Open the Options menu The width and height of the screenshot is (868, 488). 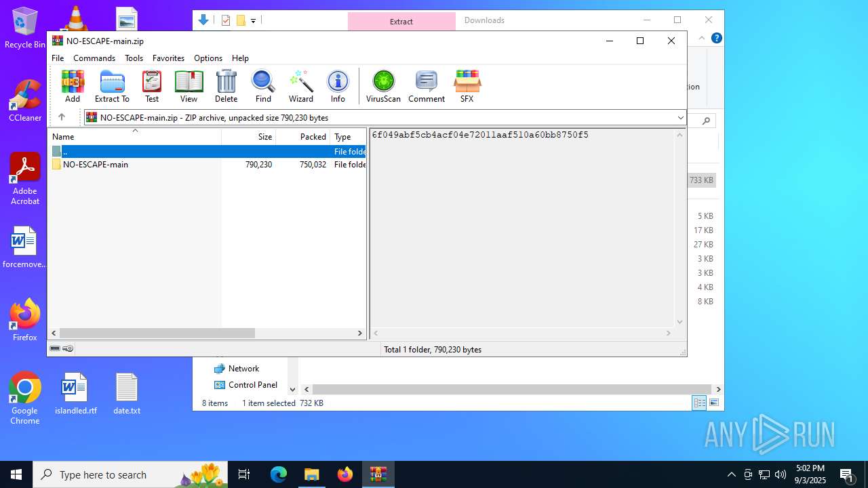[208, 58]
